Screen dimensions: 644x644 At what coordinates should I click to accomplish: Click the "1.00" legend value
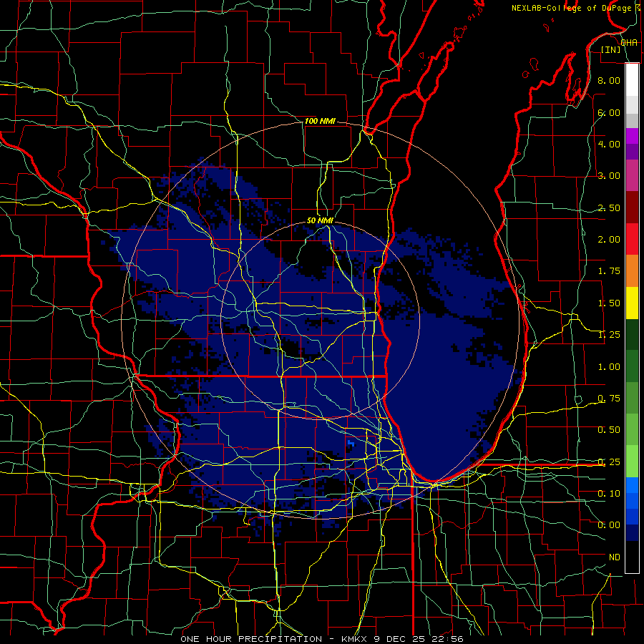[x=609, y=366]
